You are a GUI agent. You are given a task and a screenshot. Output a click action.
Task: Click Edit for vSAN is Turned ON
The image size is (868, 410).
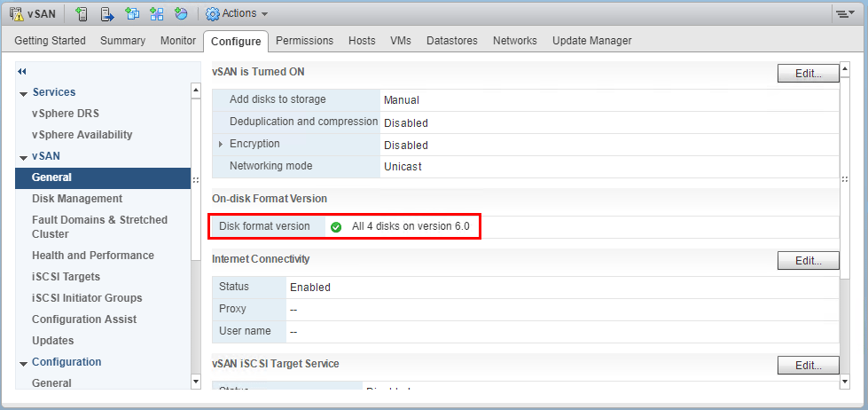(x=808, y=74)
